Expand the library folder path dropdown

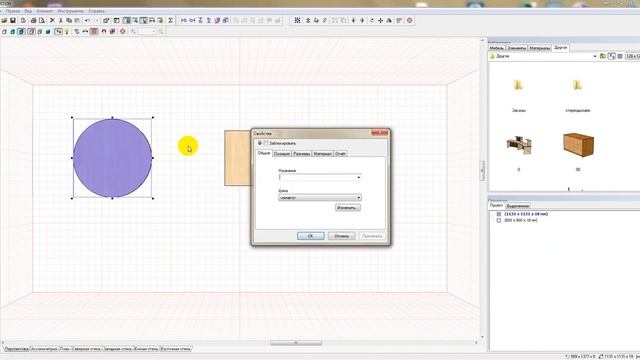point(595,56)
